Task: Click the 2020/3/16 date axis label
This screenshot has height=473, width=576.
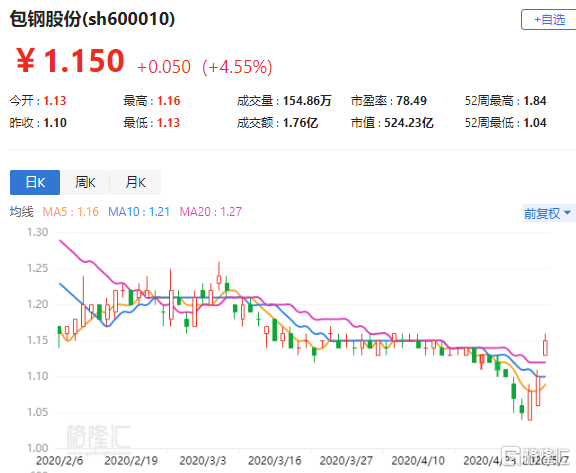Action: click(x=274, y=461)
